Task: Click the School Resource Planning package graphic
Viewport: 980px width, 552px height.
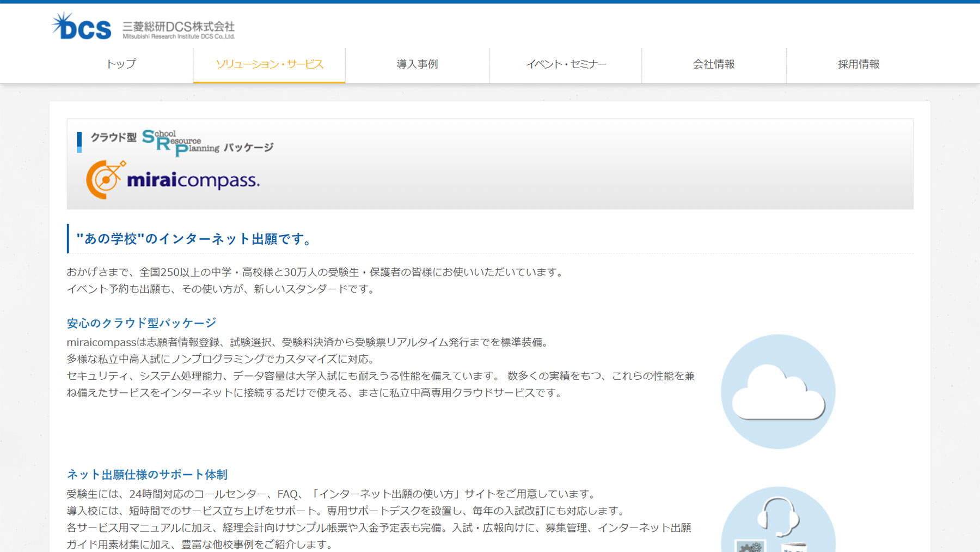Action: 182,142
